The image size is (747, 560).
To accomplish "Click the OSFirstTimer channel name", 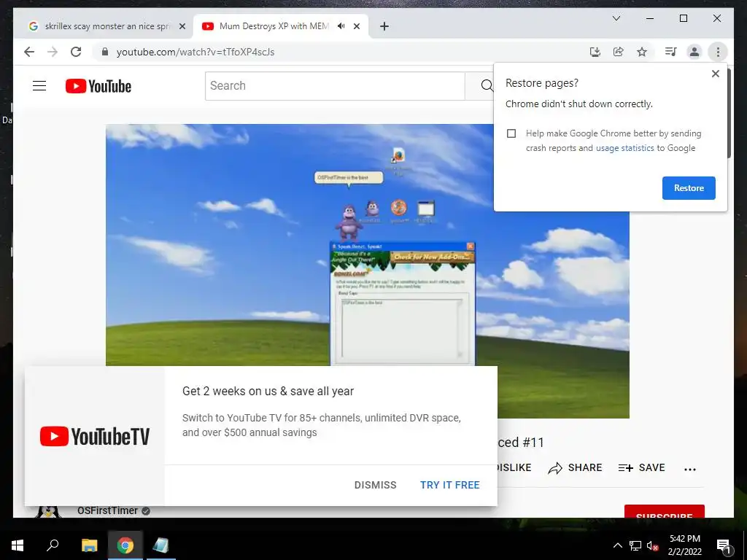I will (x=108, y=510).
